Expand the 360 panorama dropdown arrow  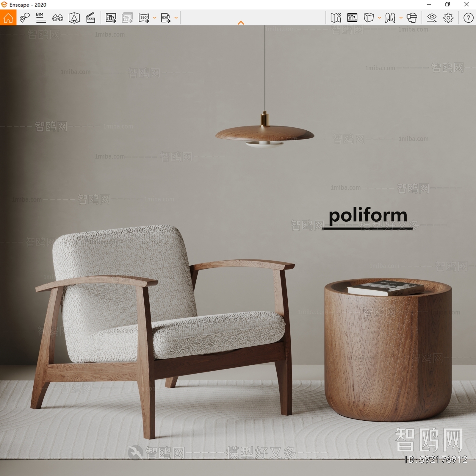pos(155,18)
